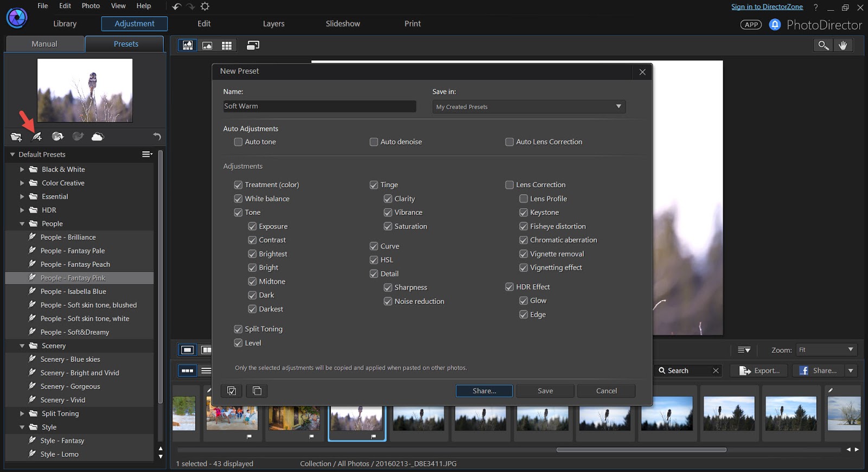Click the reset arrow icon in presets panel
This screenshot has width=868, height=472.
[157, 137]
